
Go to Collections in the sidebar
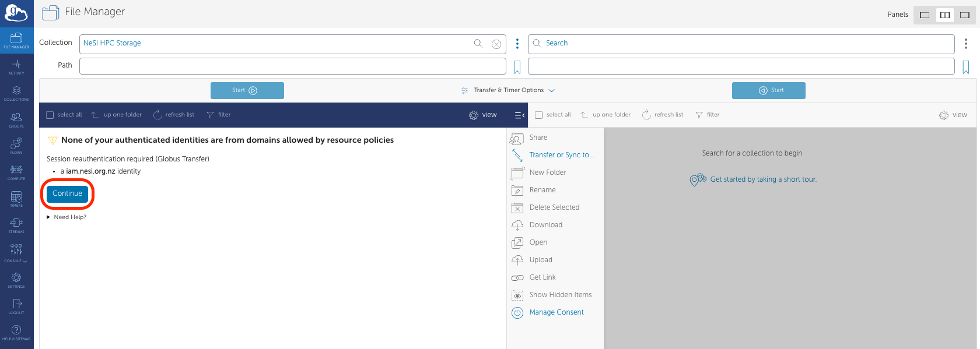point(16,93)
